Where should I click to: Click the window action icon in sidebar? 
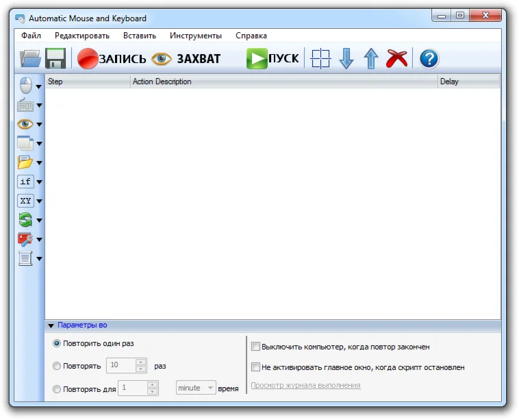[x=25, y=143]
